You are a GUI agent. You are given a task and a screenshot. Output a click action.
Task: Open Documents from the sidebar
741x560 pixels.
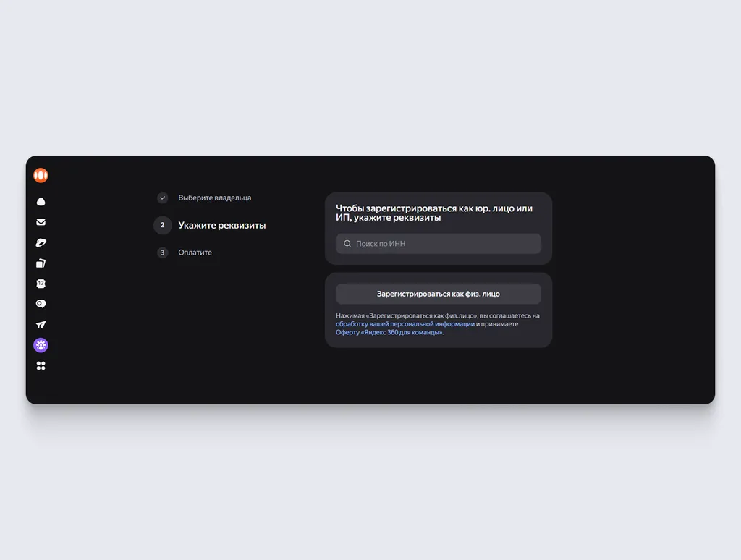(x=41, y=263)
